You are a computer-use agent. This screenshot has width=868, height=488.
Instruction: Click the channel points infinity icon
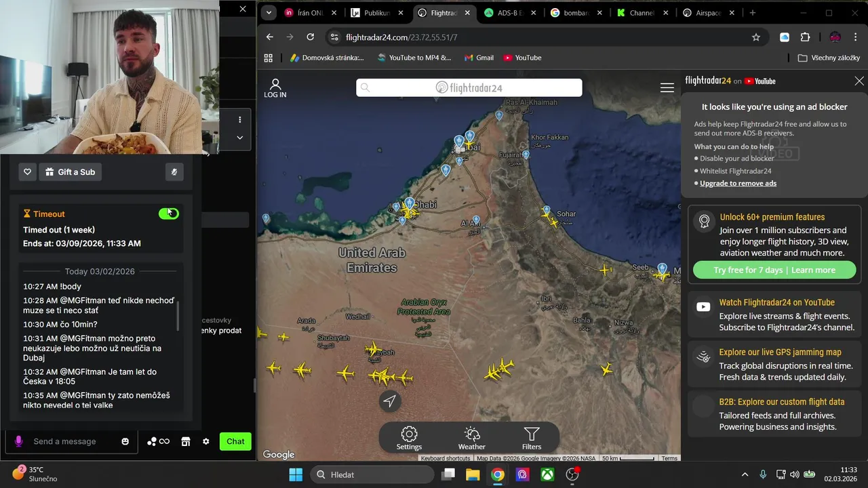pos(159,441)
